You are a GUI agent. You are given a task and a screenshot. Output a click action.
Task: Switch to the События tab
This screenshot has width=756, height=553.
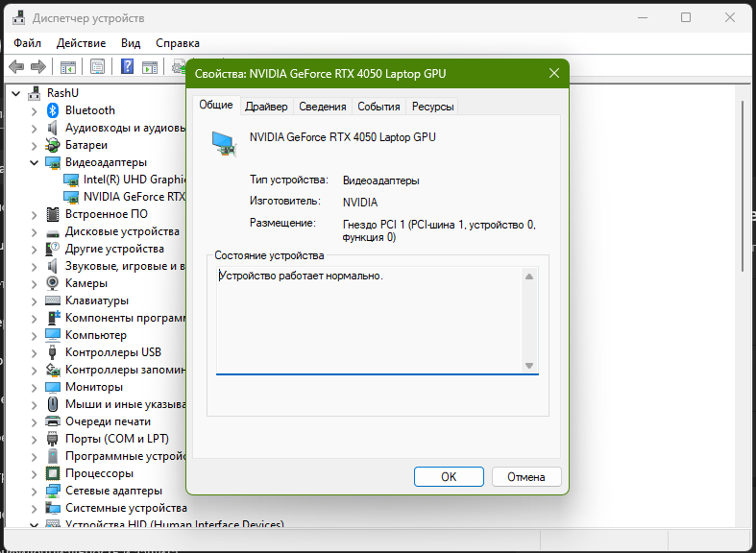point(379,107)
